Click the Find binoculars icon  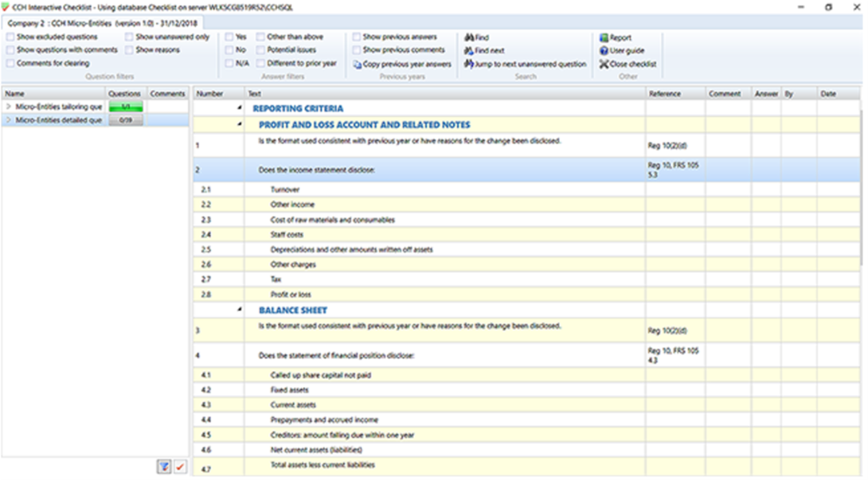click(x=469, y=37)
